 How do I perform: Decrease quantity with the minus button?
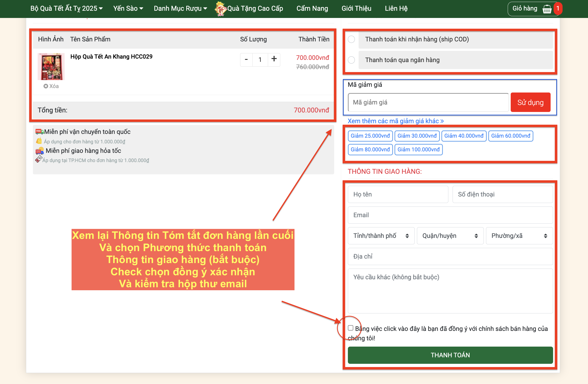246,60
